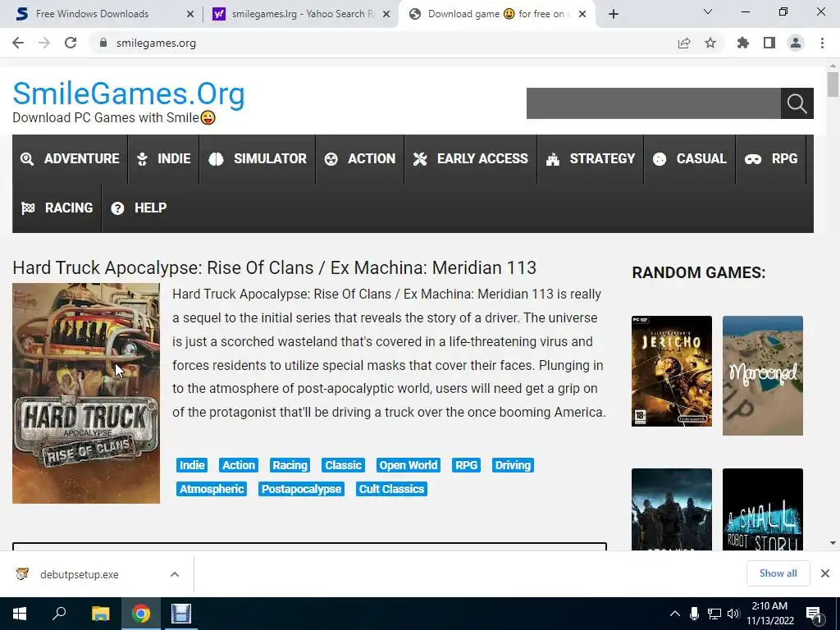Open the INDIE category
This screenshot has width=840, height=630.
pyautogui.click(x=163, y=158)
